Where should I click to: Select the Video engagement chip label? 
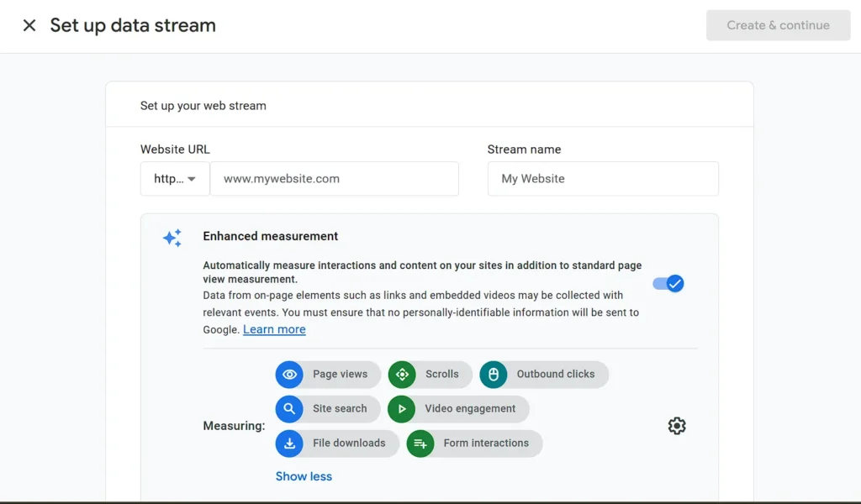point(470,408)
